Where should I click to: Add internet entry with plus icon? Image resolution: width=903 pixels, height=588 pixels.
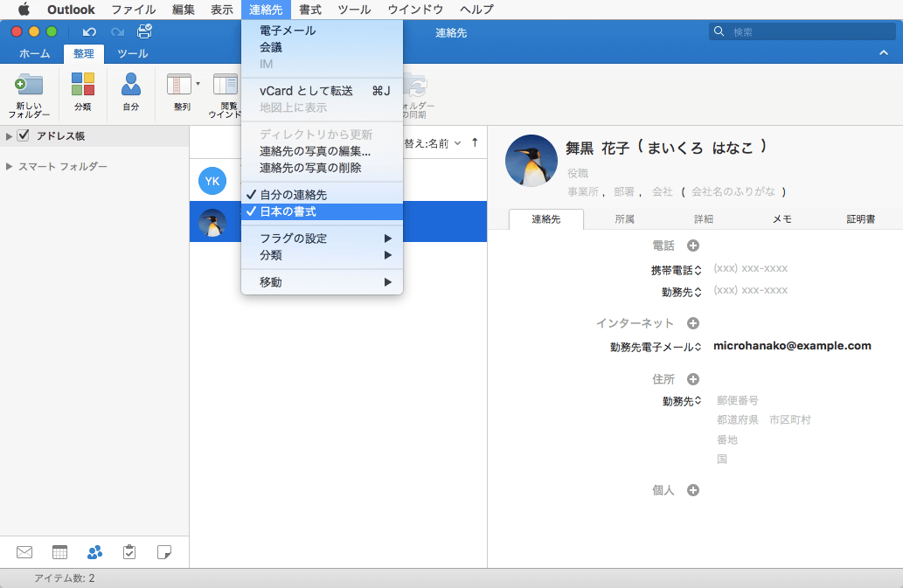pyautogui.click(x=693, y=323)
